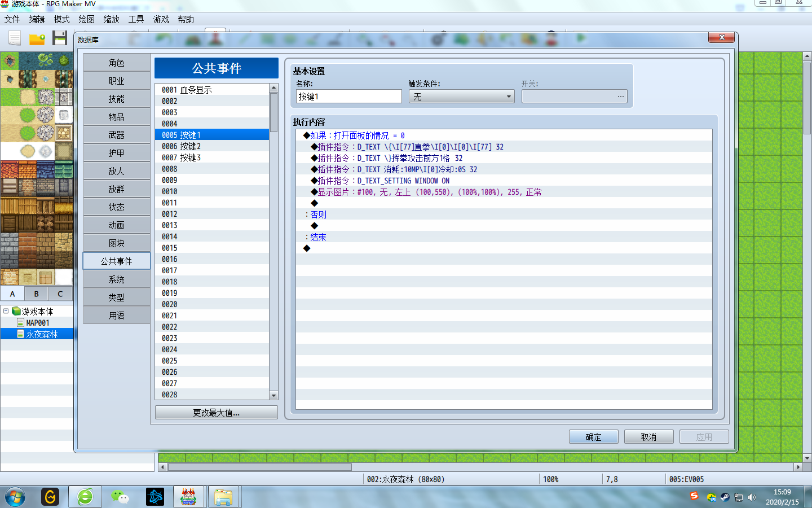
Task: Click the yellow G app taskbar icon
Action: pos(50,497)
